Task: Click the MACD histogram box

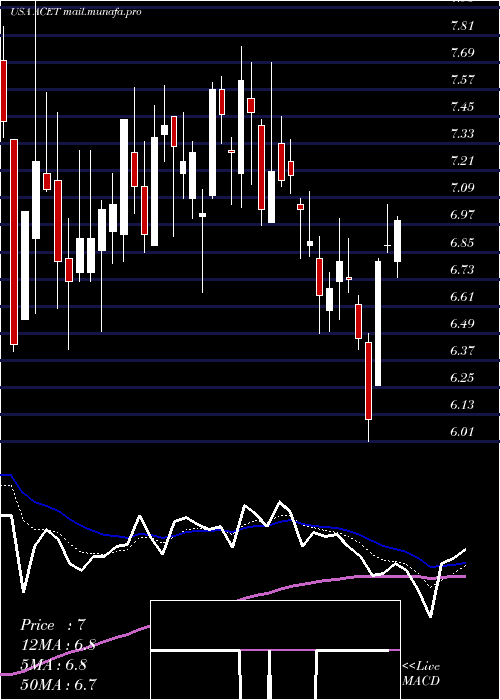Action: (275, 650)
